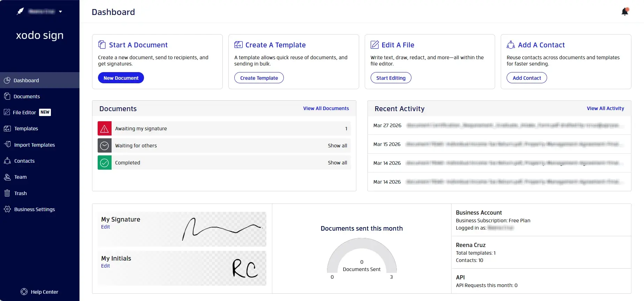Click the red Awaiting my signature warning icon

pyautogui.click(x=105, y=129)
